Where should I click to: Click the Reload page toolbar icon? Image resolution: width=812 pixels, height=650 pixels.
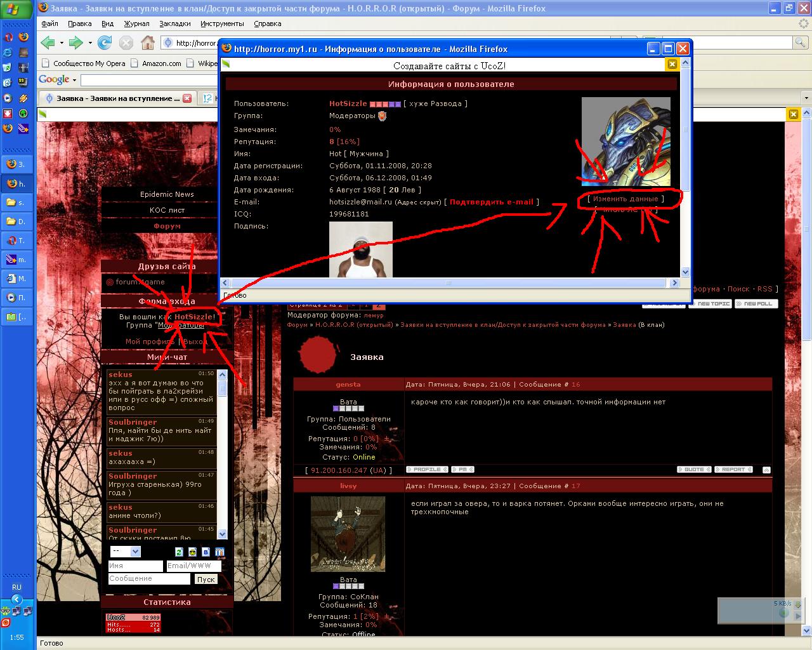pyautogui.click(x=105, y=43)
